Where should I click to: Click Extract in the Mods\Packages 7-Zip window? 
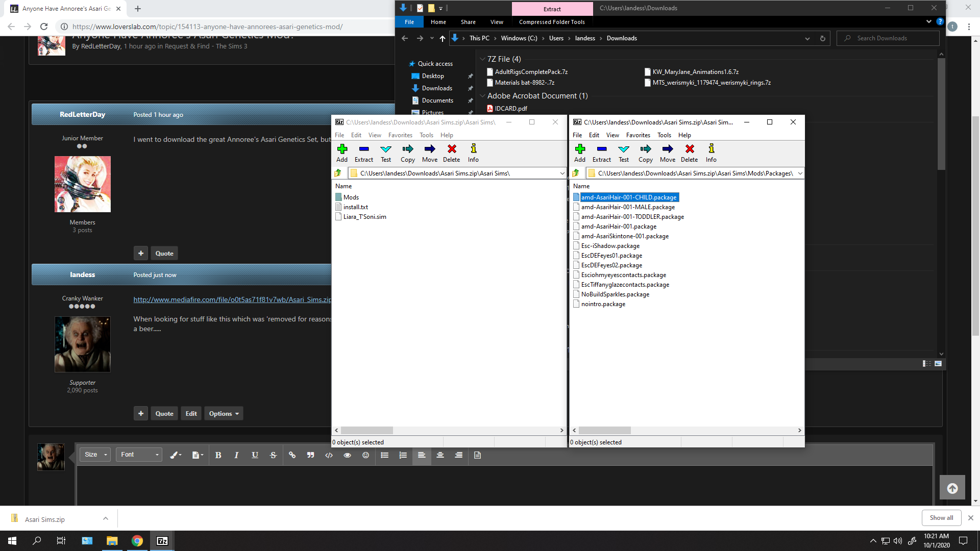[602, 153]
